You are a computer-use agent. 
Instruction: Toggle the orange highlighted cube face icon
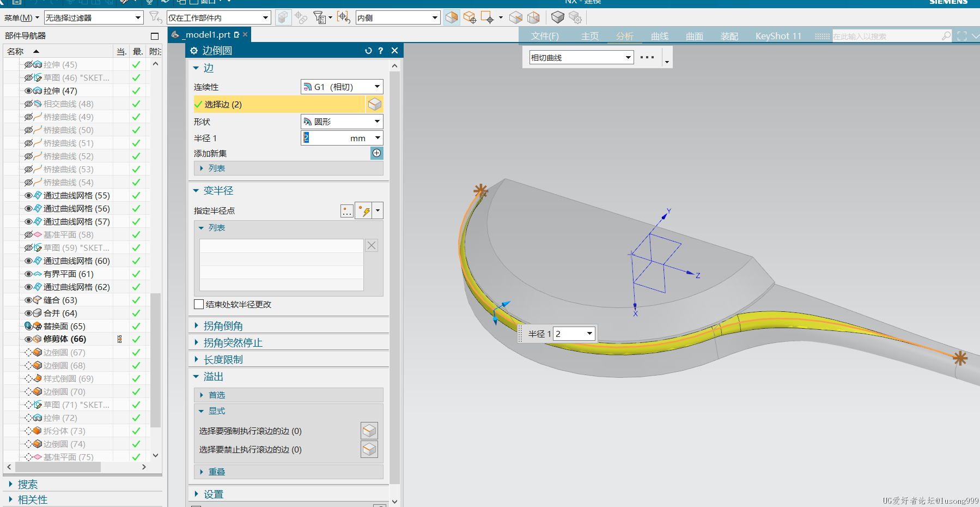pos(452,18)
